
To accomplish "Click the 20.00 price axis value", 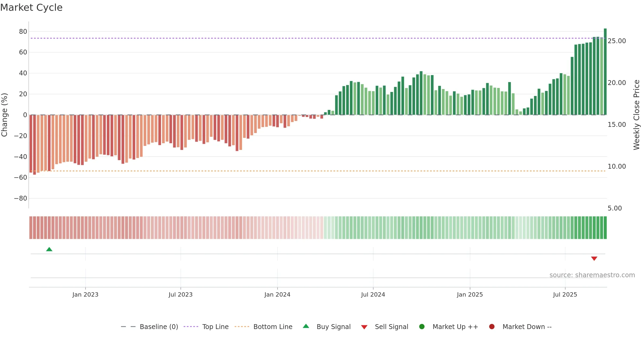I will (617, 83).
